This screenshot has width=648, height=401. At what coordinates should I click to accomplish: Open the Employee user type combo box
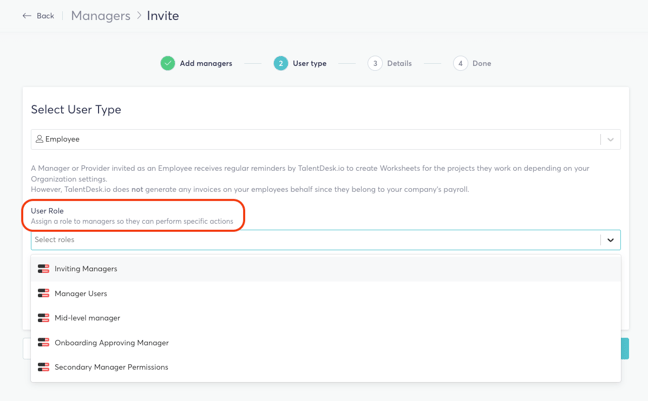tap(326, 139)
